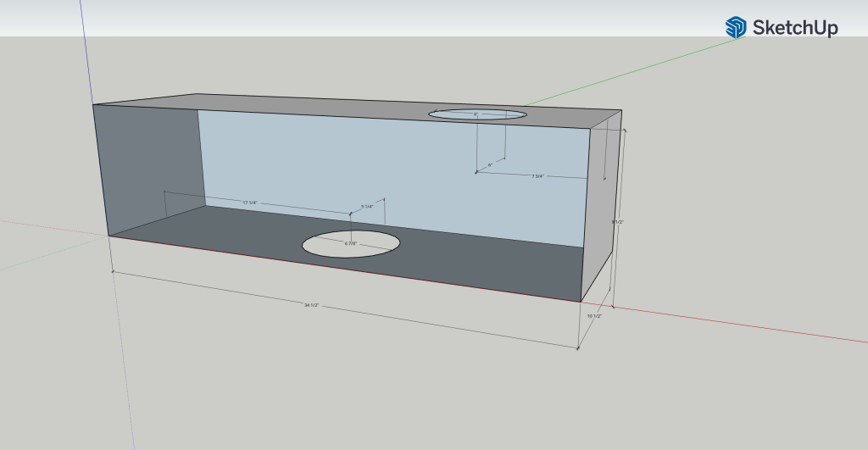Click the 5 1/4" dimension label
The image size is (868, 450).
367,206
